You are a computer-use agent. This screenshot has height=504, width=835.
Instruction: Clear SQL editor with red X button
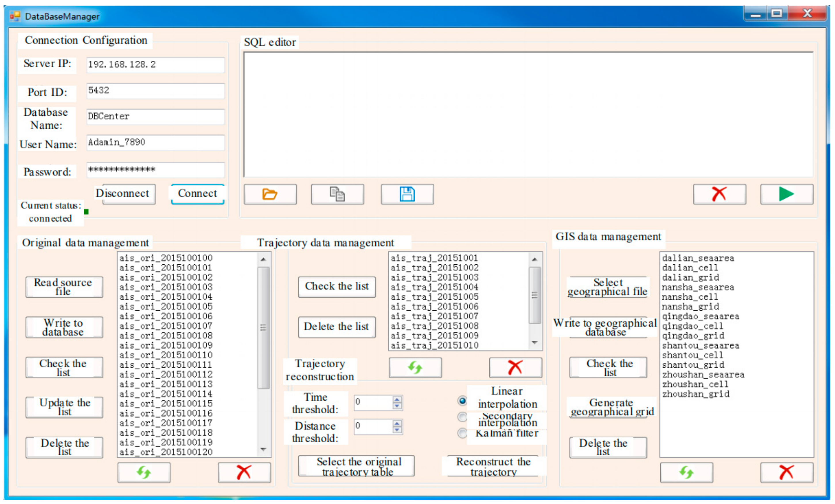point(719,194)
